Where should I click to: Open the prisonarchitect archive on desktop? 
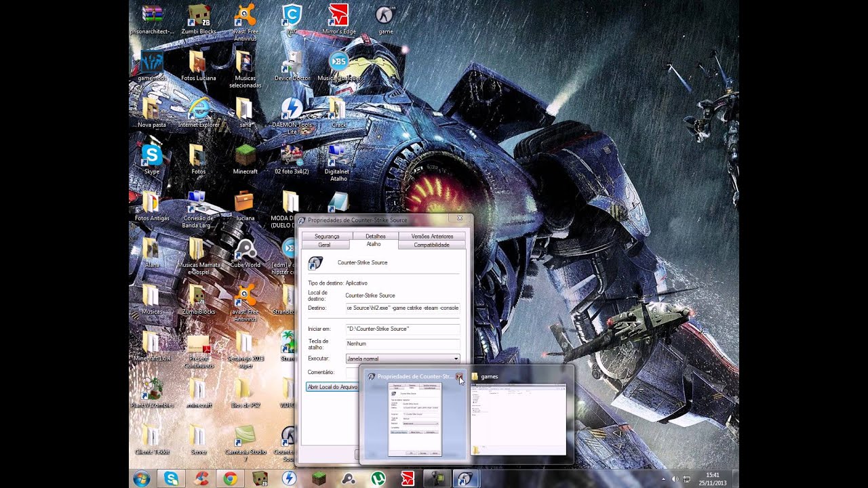152,19
